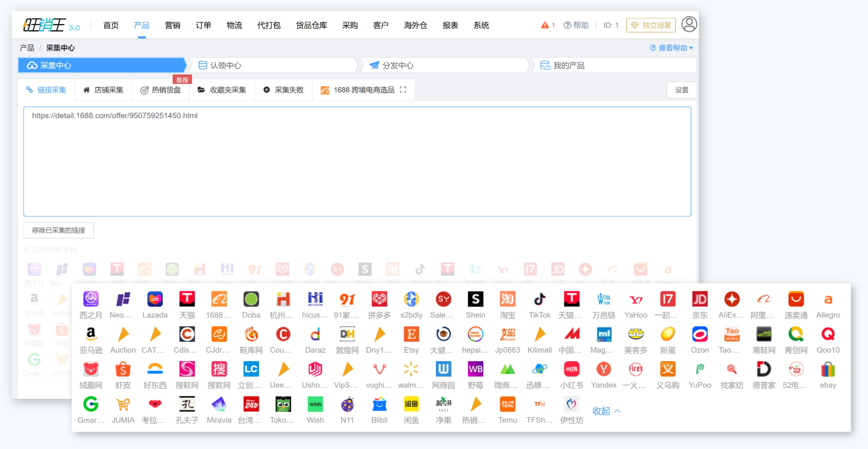Click the Wish platform icon
This screenshot has width=868, height=449.
tap(315, 404)
